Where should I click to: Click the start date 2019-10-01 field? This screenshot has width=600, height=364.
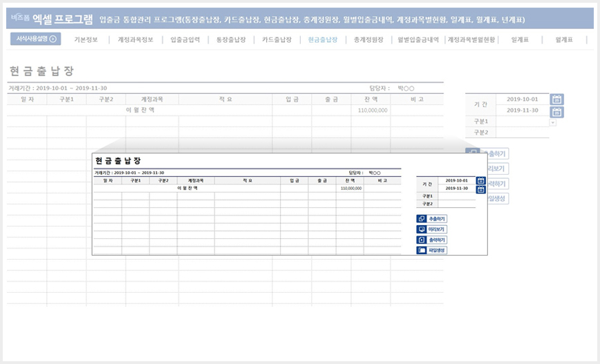523,99
